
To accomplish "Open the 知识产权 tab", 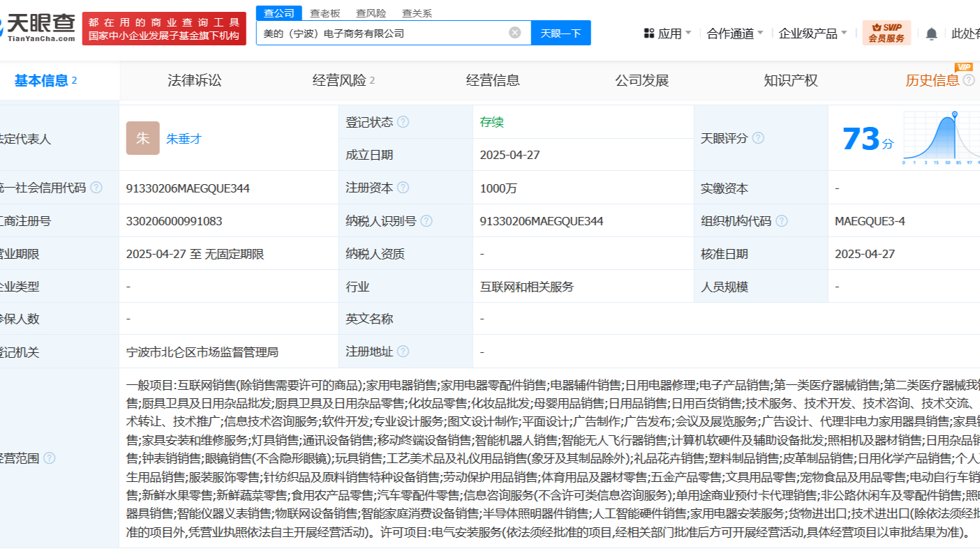I will pyautogui.click(x=791, y=80).
